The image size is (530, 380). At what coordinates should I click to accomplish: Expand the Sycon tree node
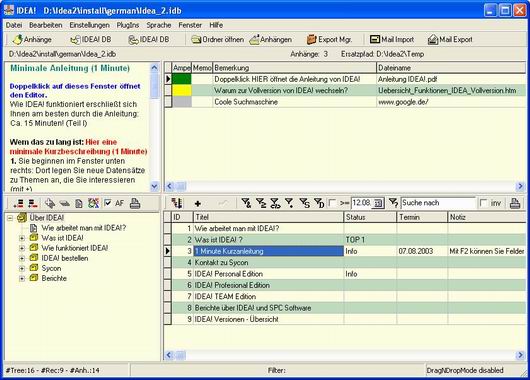pyautogui.click(x=22, y=268)
